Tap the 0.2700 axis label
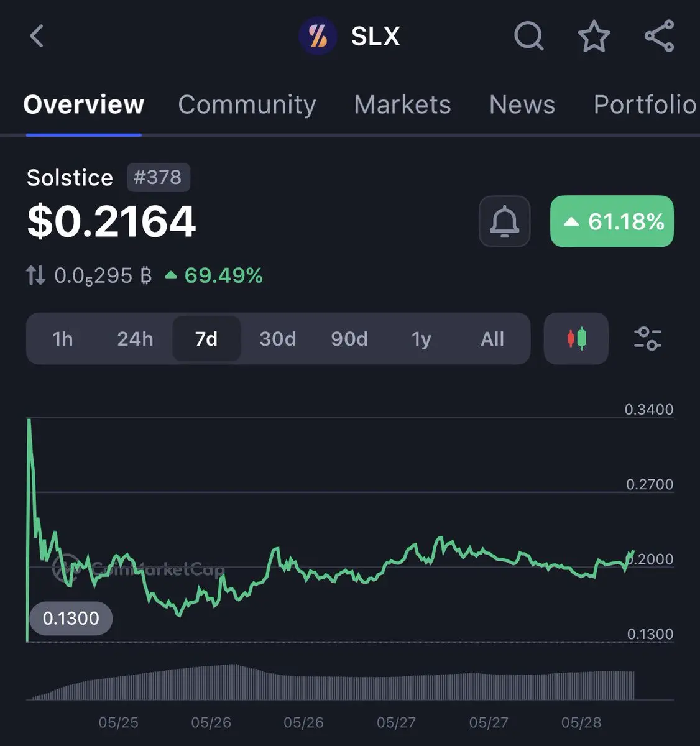This screenshot has height=746, width=700. [x=650, y=484]
